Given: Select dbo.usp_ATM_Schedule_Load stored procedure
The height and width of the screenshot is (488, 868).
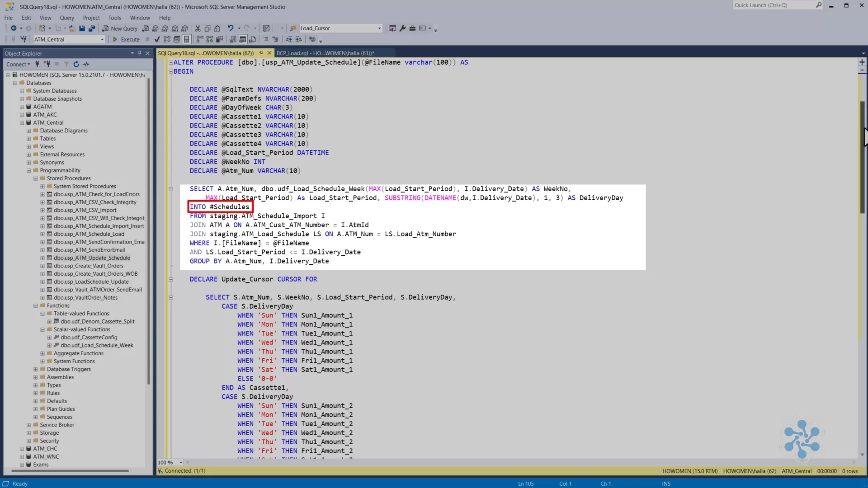Looking at the screenshot, I should (x=89, y=234).
